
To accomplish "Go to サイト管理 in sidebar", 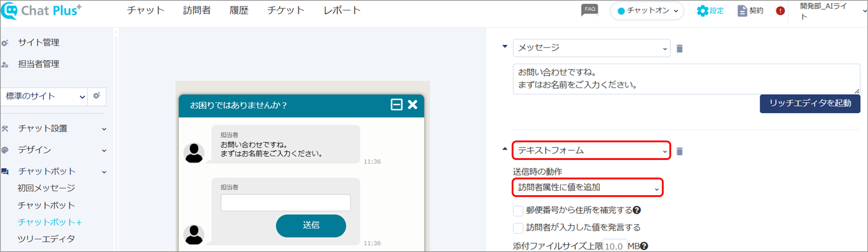I will coord(38,43).
